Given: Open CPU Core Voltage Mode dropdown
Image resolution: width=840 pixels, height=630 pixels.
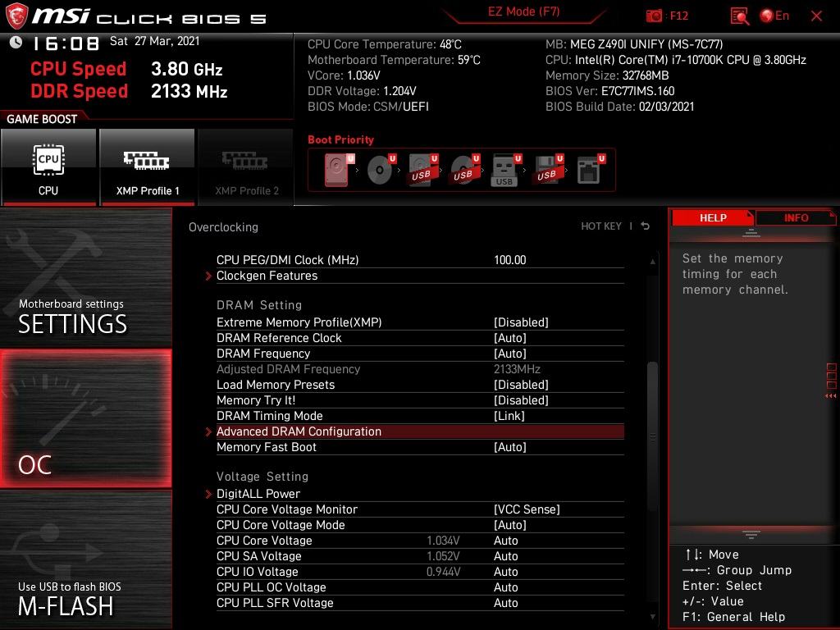Looking at the screenshot, I should 510,525.
